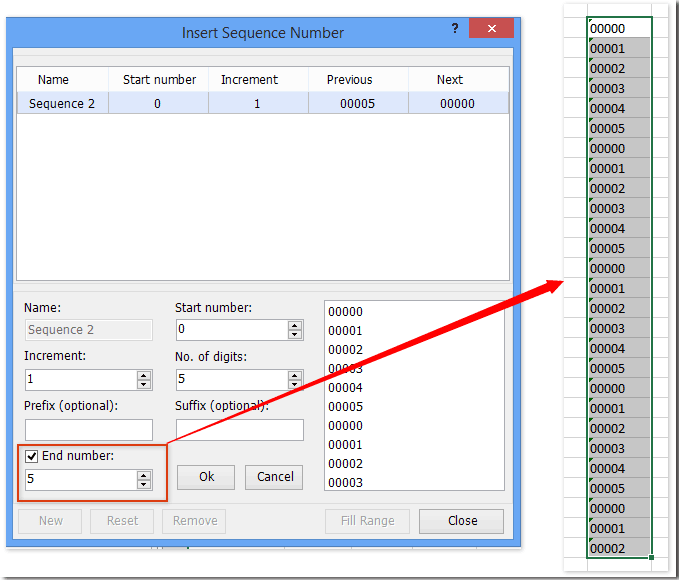Image resolution: width=679 pixels, height=580 pixels.
Task: Select the Previous column header
Action: click(x=359, y=80)
